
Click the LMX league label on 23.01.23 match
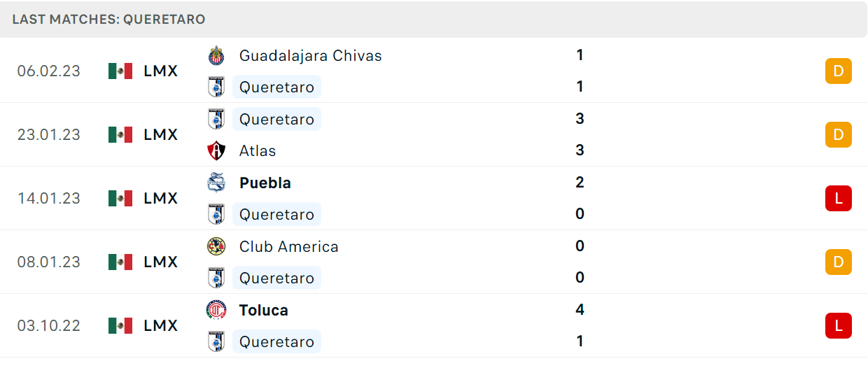point(161,134)
